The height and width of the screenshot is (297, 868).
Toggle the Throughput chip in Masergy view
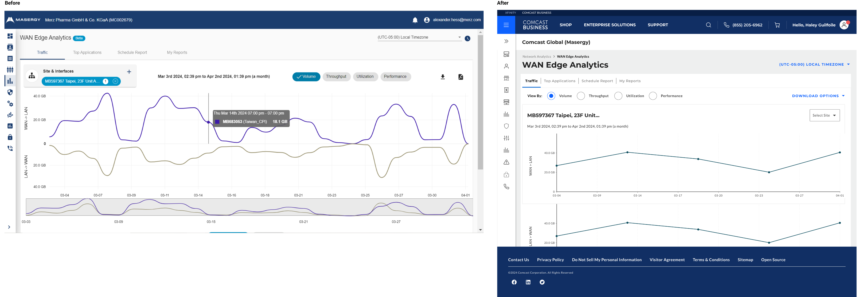point(336,77)
